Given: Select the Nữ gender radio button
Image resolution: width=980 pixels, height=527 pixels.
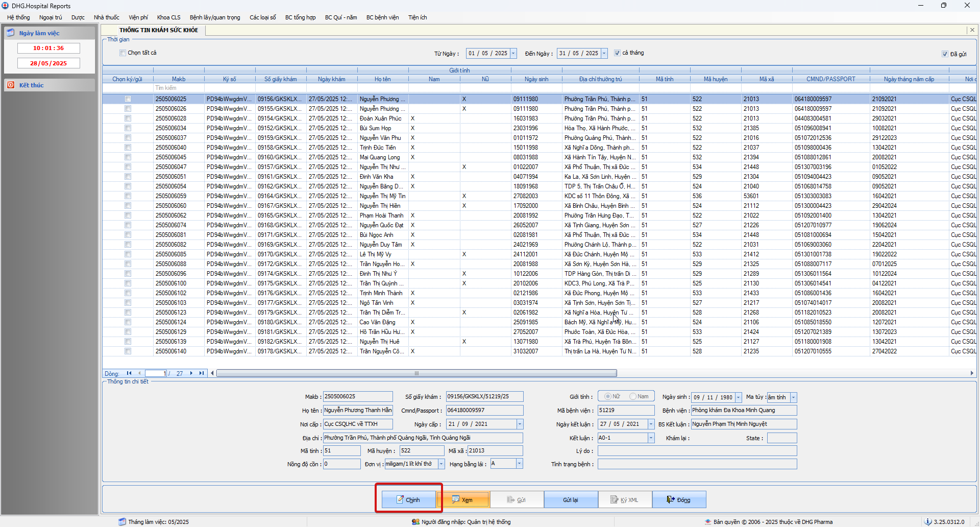Looking at the screenshot, I should (x=607, y=396).
